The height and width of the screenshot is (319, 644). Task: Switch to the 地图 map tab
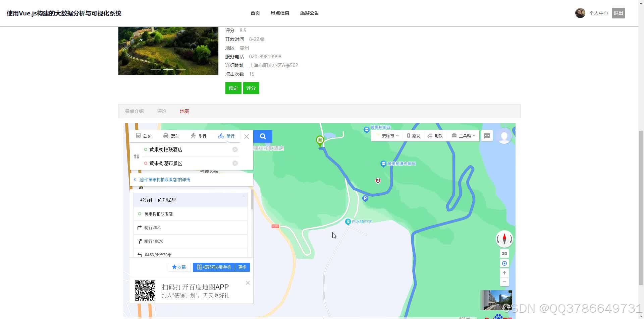click(x=184, y=111)
